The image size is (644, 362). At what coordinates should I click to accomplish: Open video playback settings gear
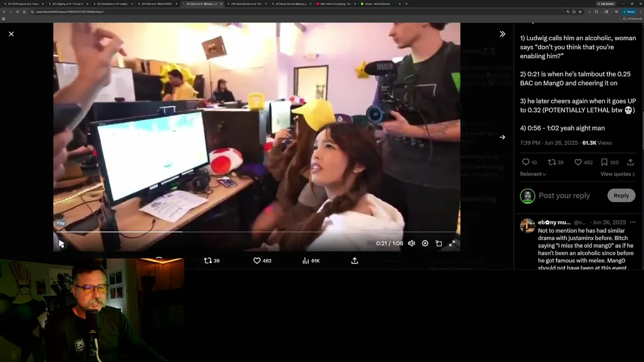click(425, 243)
